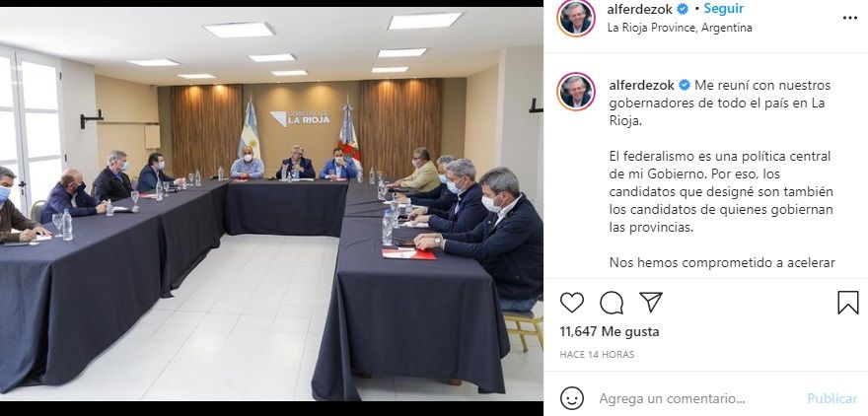The height and width of the screenshot is (416, 868).
Task: Open comments via speech bubble icon
Action: [x=612, y=303]
